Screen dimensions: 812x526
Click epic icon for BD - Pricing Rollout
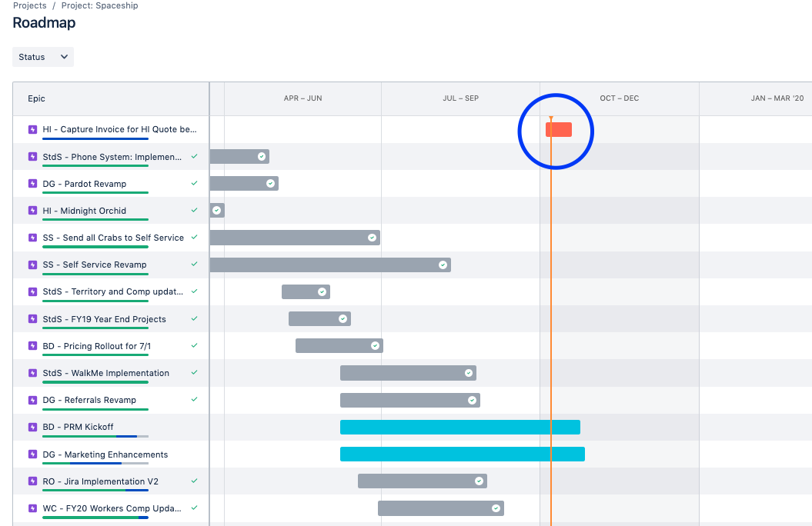point(32,345)
